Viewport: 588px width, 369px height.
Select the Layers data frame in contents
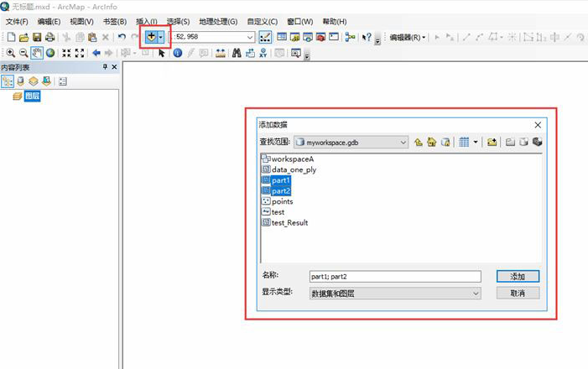click(32, 96)
